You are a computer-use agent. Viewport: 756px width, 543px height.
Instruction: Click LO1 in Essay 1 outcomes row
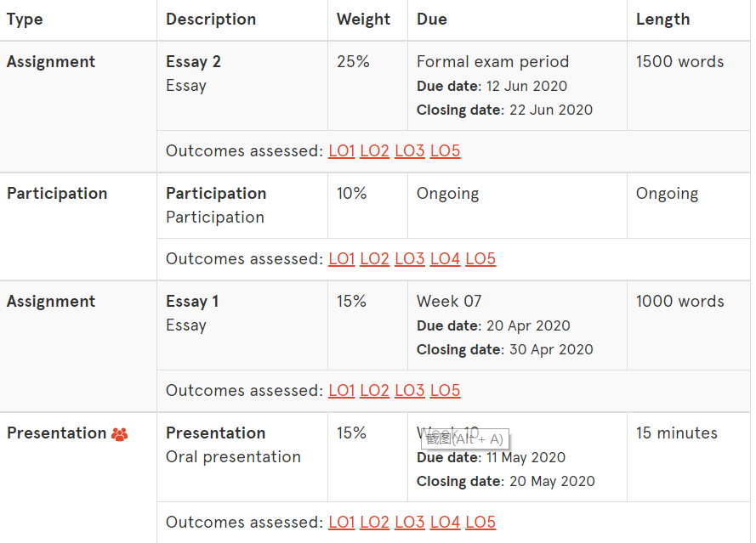tap(341, 391)
